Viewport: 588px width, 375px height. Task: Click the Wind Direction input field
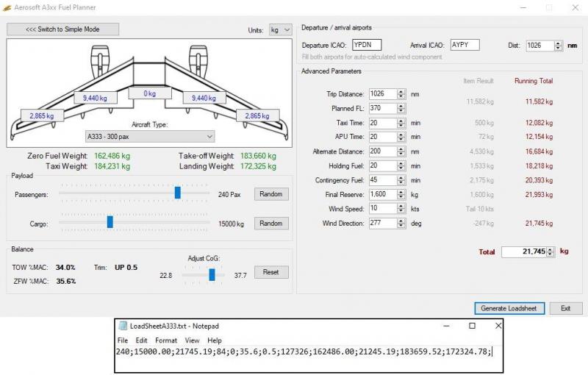(383, 223)
